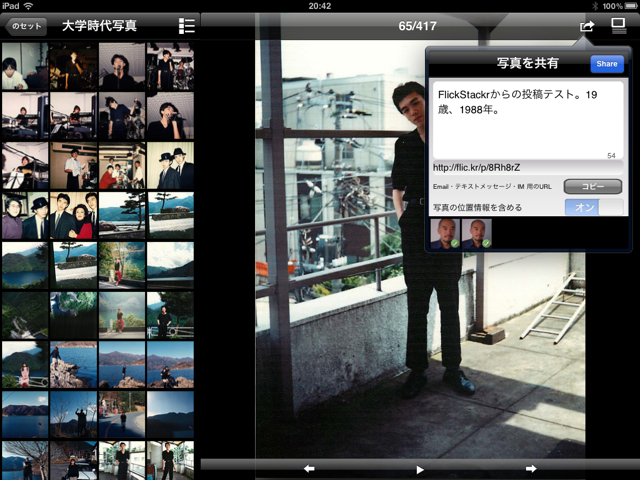Toggle the photo location info switch

click(x=593, y=207)
